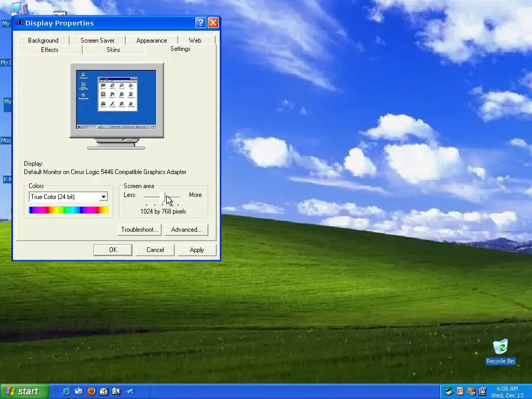Apply the display settings

tap(197, 250)
